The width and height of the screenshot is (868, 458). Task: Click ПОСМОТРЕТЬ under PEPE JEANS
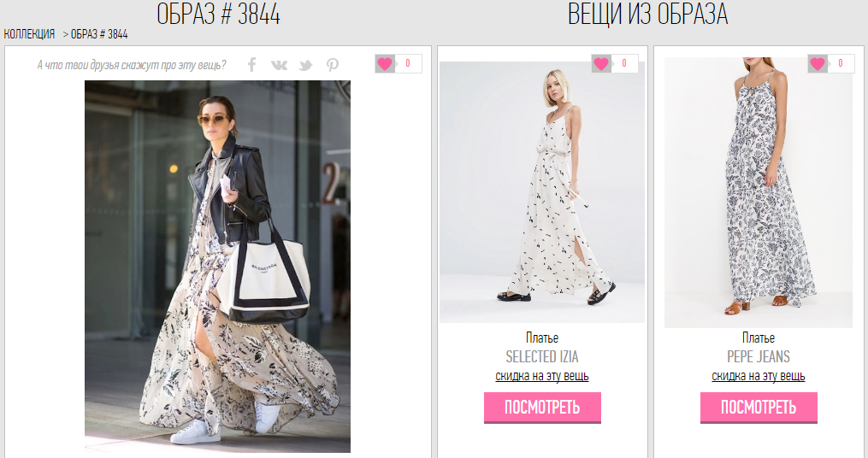tap(759, 408)
